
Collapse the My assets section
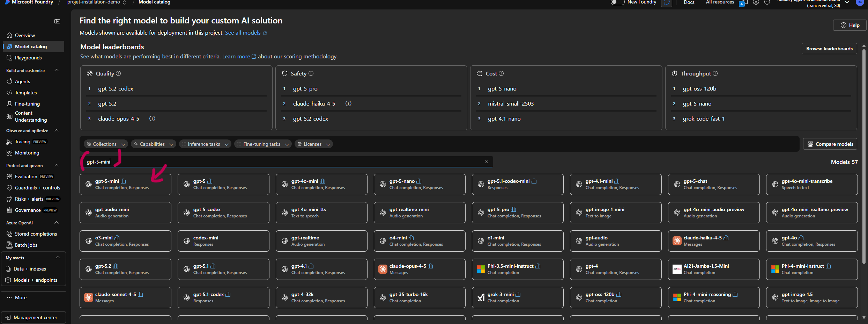point(58,258)
